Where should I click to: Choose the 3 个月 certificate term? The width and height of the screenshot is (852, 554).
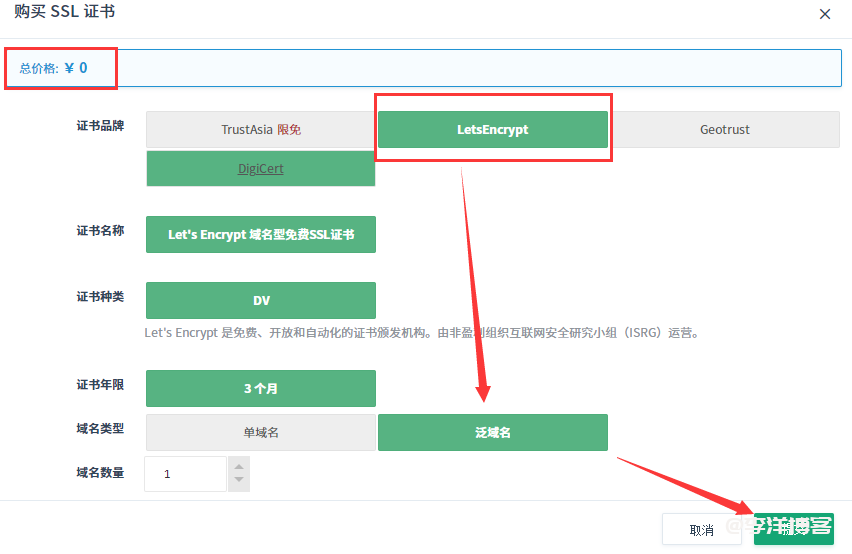pos(261,388)
